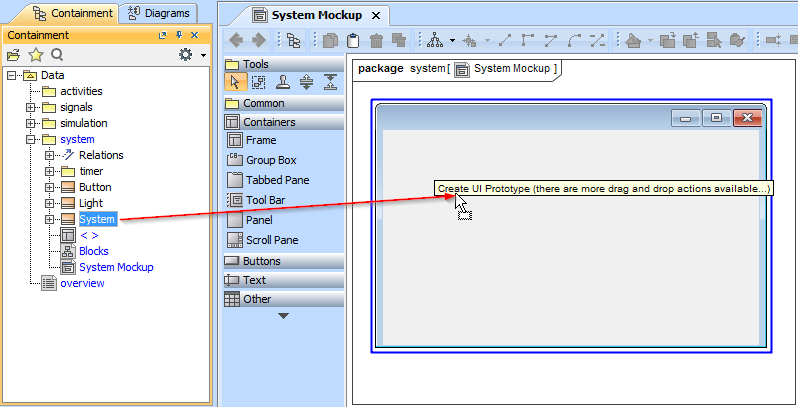The image size is (798, 407).
Task: Collapse the Containers palette group
Action: 284,122
